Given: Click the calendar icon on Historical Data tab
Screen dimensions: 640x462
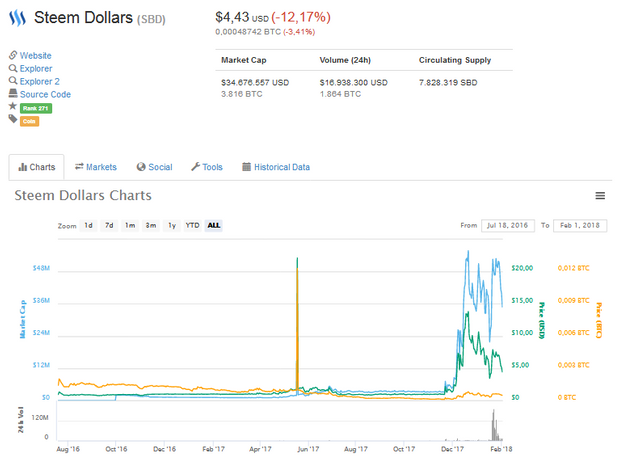Looking at the screenshot, I should [247, 167].
